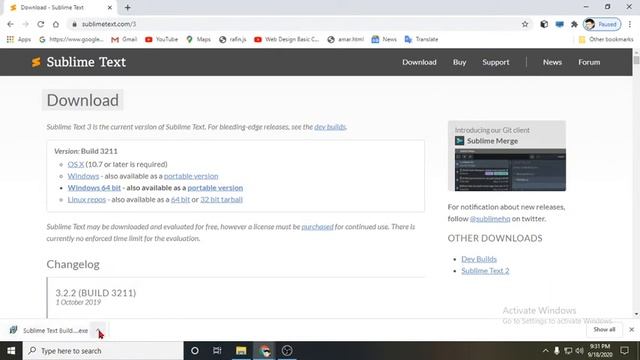Show hidden system tray icons
The height and width of the screenshot is (360, 640).
coord(546,351)
